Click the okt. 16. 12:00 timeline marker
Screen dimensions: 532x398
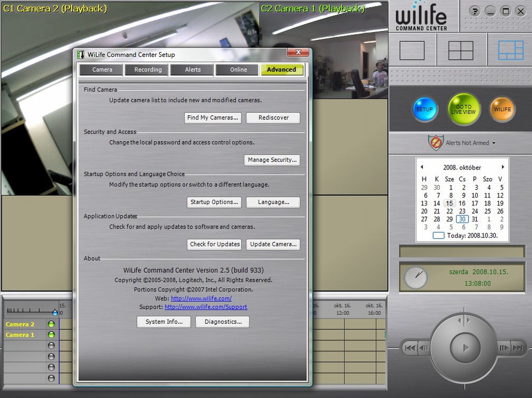pyautogui.click(x=342, y=309)
